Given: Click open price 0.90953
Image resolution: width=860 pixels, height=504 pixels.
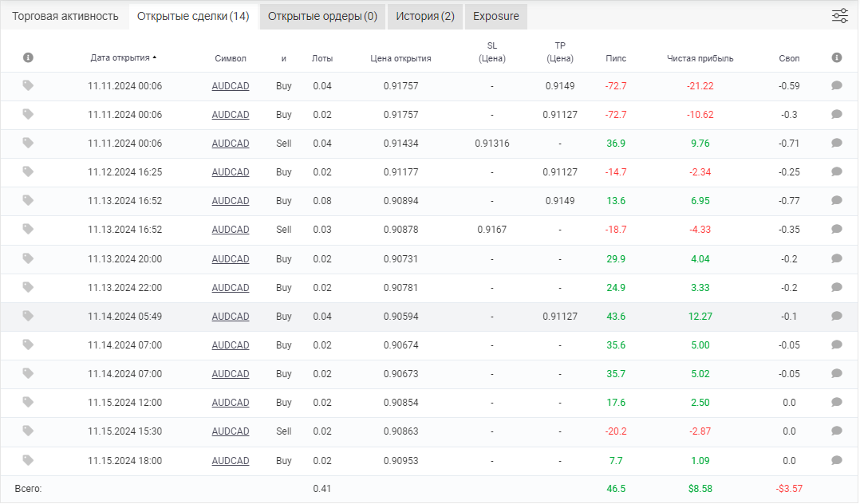Looking at the screenshot, I should pyautogui.click(x=400, y=461).
